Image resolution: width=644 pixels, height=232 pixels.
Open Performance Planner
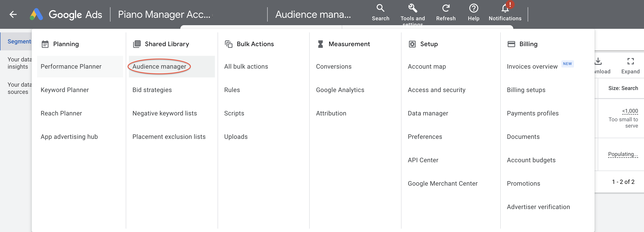(71, 66)
